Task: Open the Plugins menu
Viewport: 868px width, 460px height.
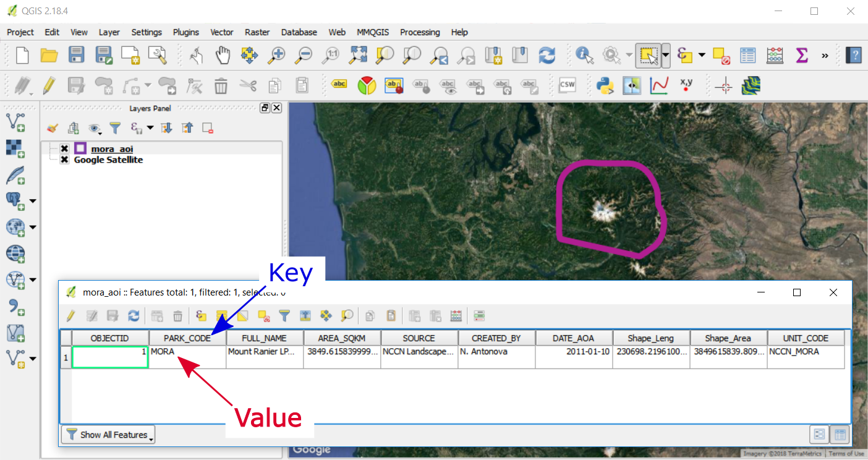Action: pos(186,32)
